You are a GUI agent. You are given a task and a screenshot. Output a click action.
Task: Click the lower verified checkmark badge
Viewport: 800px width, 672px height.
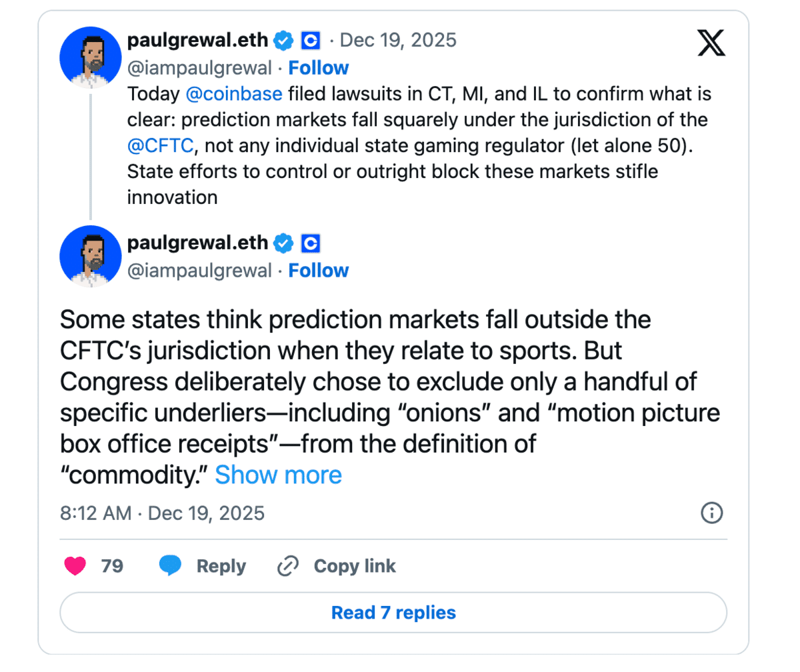pos(284,243)
